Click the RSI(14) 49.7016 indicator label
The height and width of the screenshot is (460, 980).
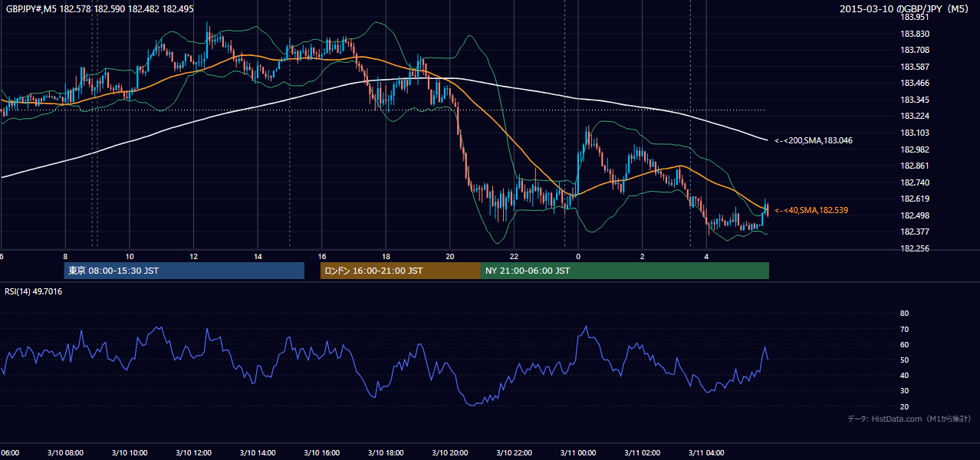point(34,291)
